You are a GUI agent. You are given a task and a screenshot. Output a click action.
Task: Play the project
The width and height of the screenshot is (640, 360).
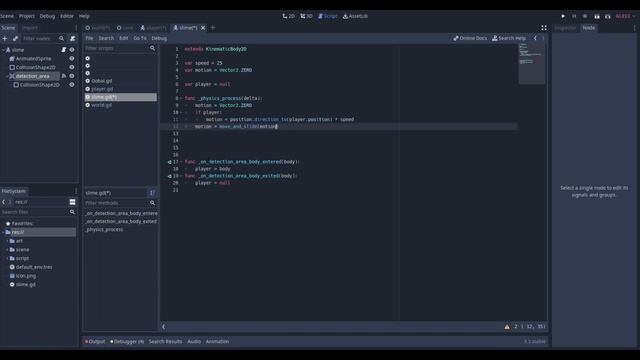(563, 16)
